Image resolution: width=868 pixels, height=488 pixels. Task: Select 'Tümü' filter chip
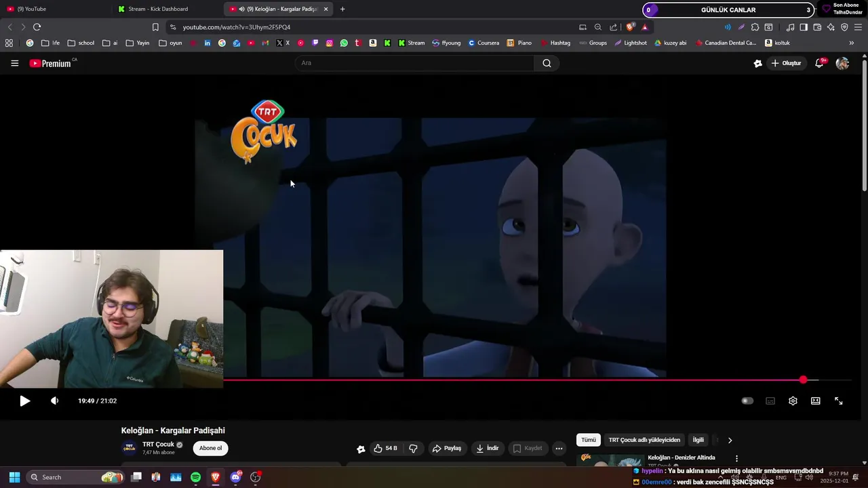click(589, 440)
